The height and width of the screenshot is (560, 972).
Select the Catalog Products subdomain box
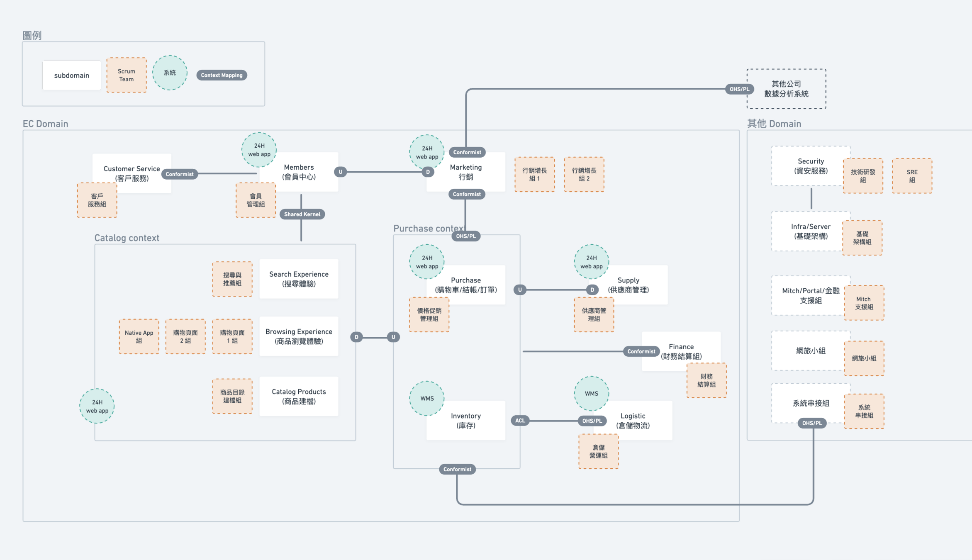(x=299, y=396)
